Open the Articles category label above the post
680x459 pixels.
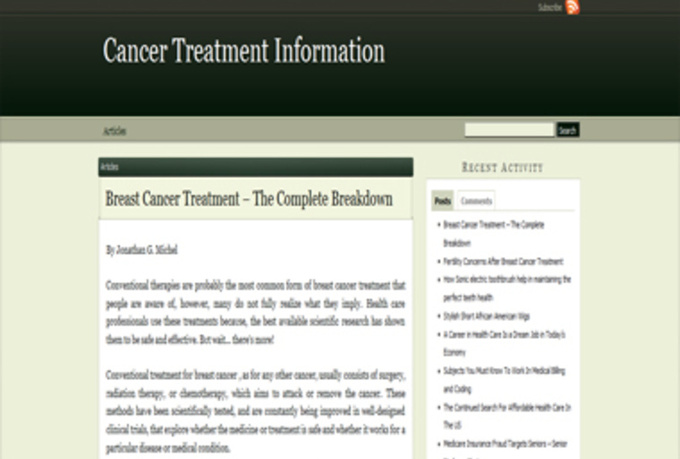pyautogui.click(x=109, y=167)
